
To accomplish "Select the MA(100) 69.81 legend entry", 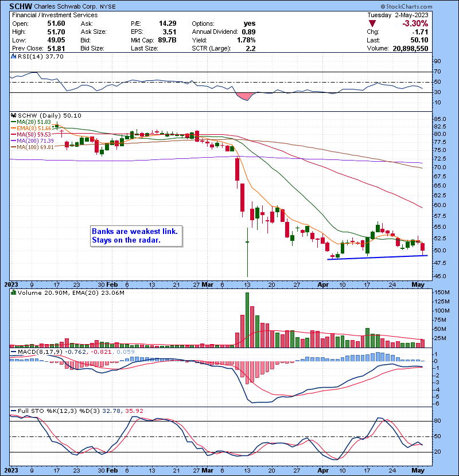I will 32,147.
